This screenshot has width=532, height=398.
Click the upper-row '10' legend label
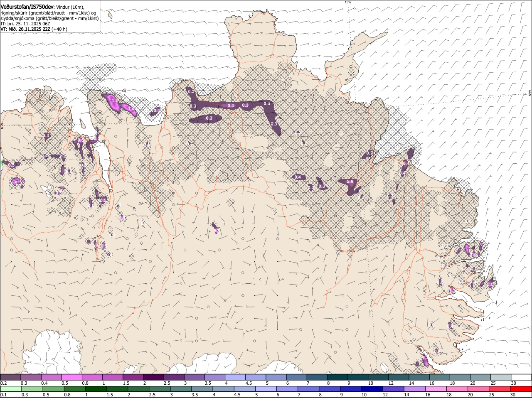370,383
